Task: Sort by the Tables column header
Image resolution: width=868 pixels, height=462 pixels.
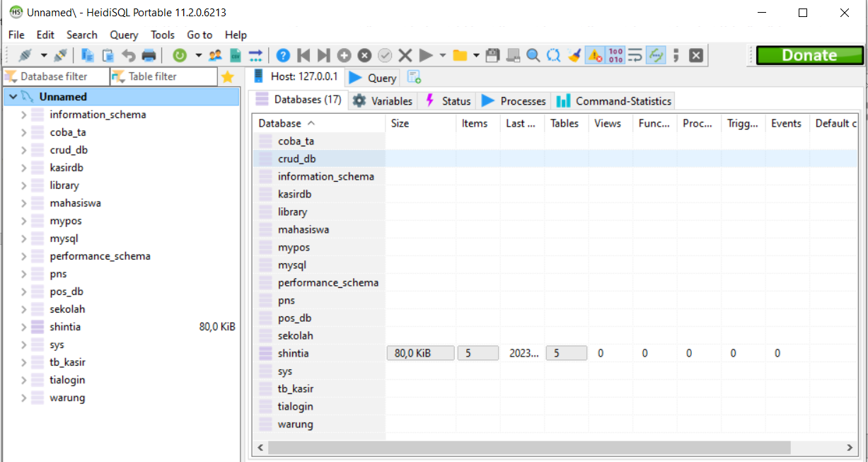Action: point(567,123)
